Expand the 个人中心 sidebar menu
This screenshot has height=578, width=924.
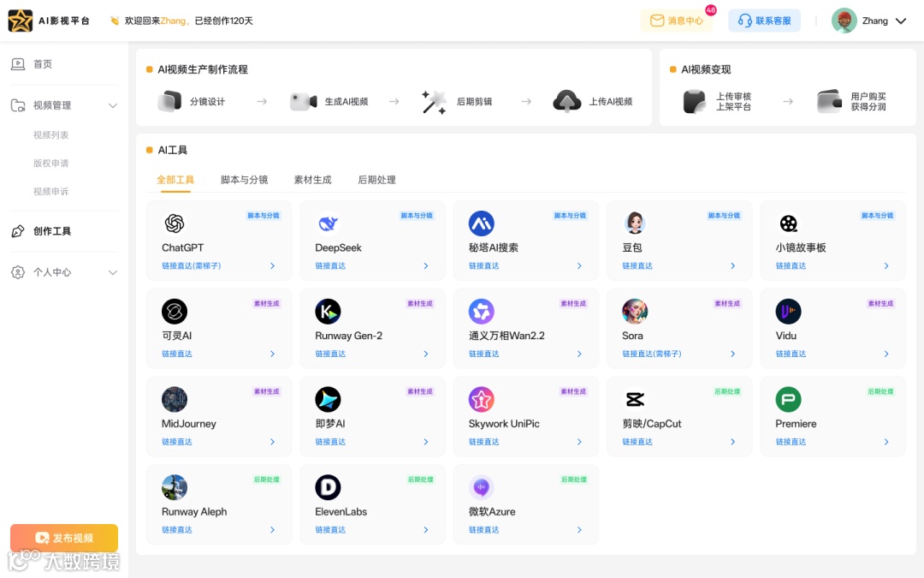(113, 272)
